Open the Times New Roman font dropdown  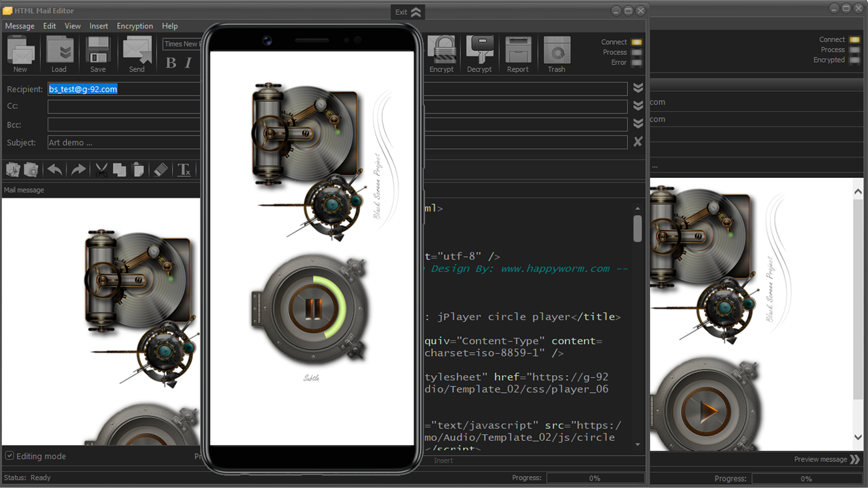point(181,44)
